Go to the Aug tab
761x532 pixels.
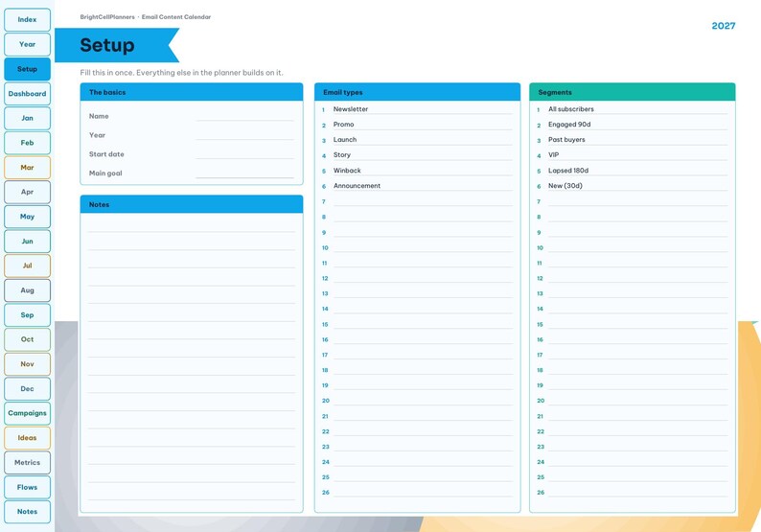click(x=27, y=290)
